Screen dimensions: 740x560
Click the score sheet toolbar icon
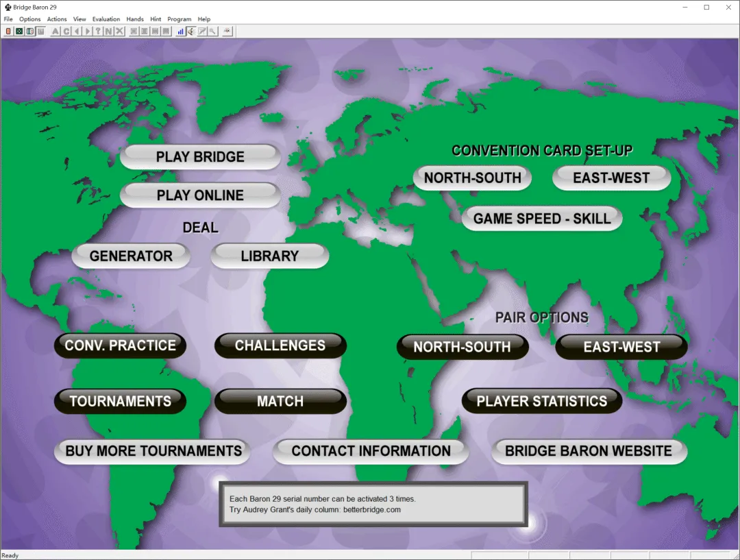(x=29, y=31)
